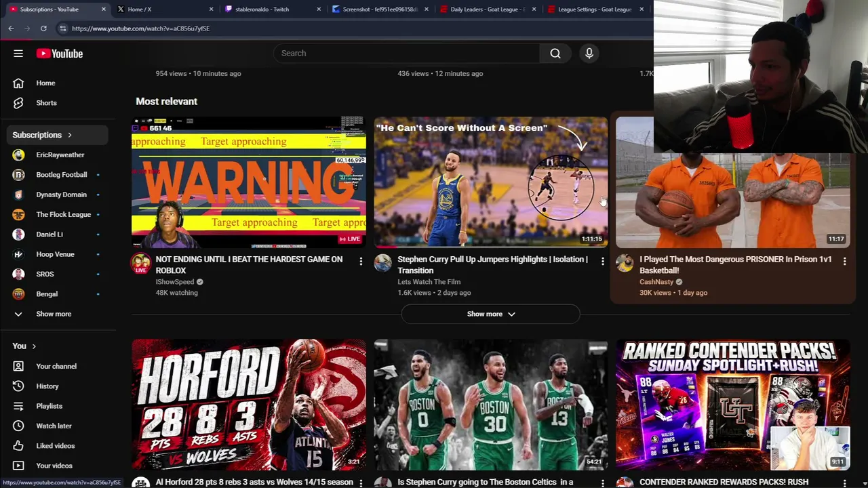Image resolution: width=868 pixels, height=488 pixels.
Task: Open Liked videos in the sidebar
Action: [54, 446]
